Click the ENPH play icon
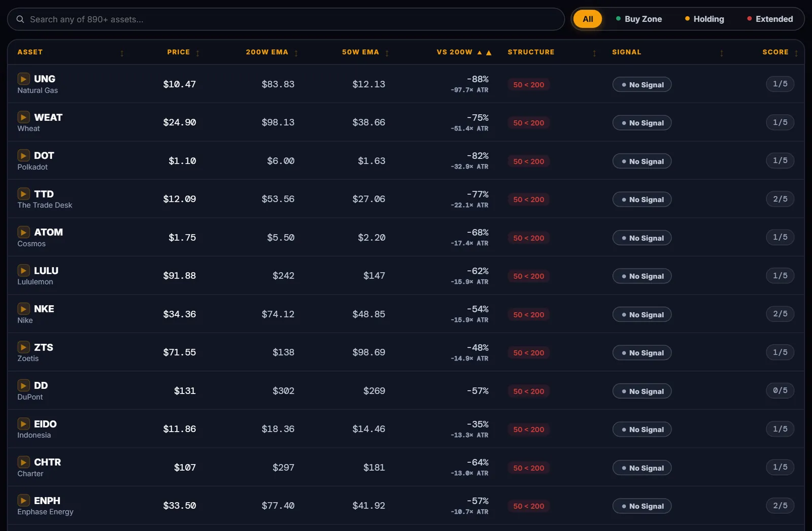812x531 pixels. click(x=23, y=501)
